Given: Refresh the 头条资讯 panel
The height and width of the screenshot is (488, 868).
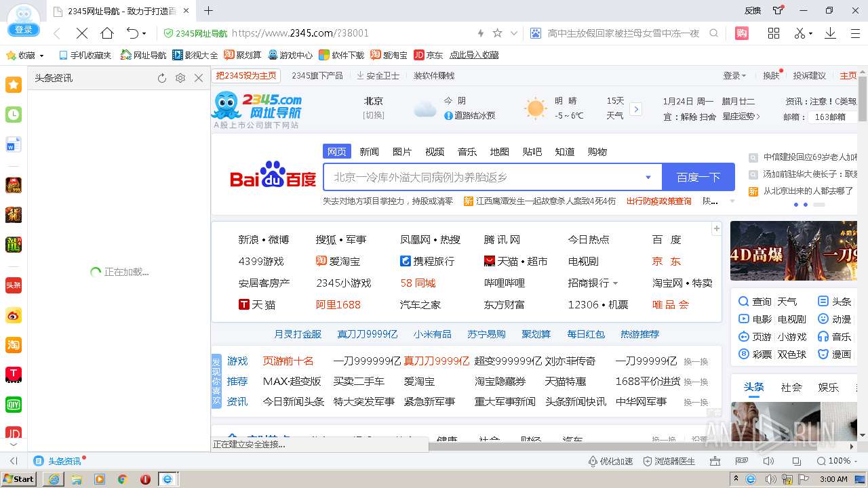Looking at the screenshot, I should point(161,78).
